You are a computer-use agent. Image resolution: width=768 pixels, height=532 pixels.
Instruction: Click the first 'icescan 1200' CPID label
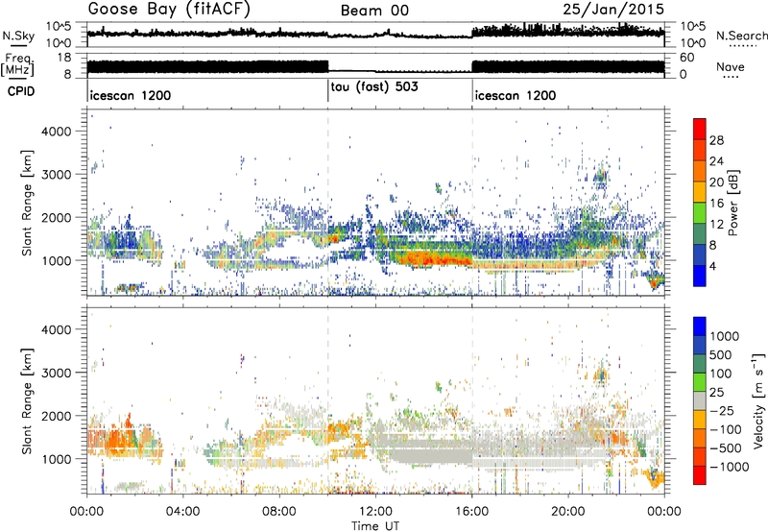pyautogui.click(x=131, y=95)
